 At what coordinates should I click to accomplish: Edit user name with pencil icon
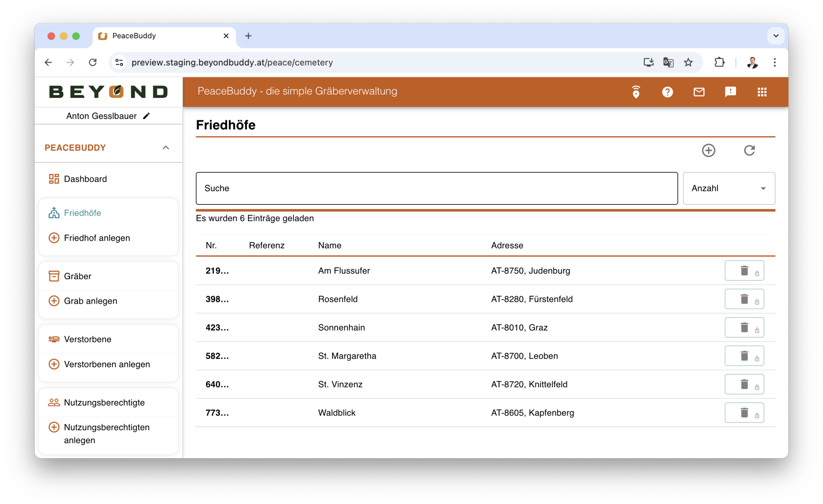pyautogui.click(x=146, y=116)
